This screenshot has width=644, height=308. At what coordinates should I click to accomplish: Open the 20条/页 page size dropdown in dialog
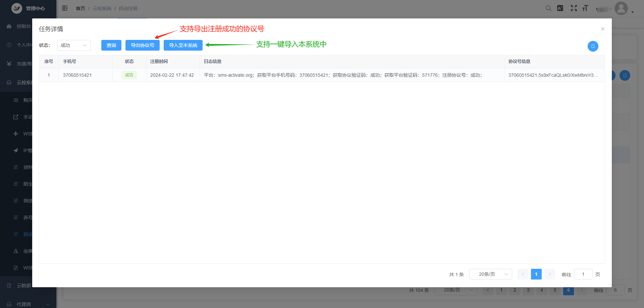(490, 274)
